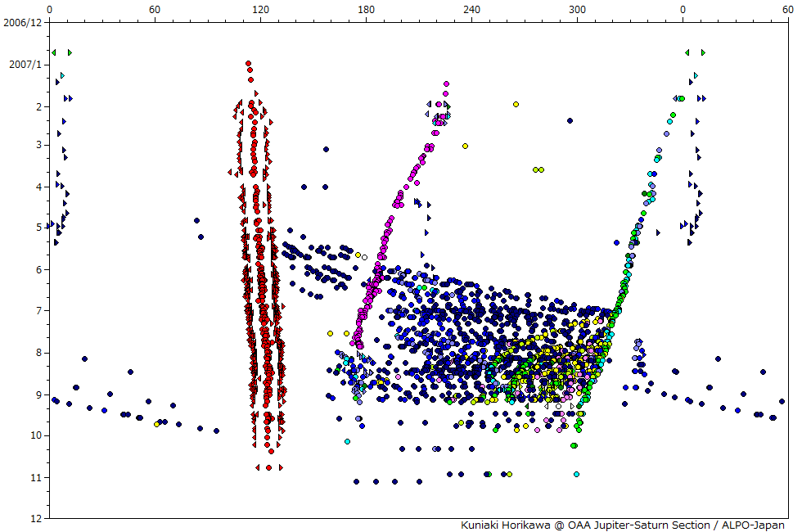Image resolution: width=802 pixels, height=532 pixels.
Task: Click month label "11" on left axis
Action: point(36,477)
